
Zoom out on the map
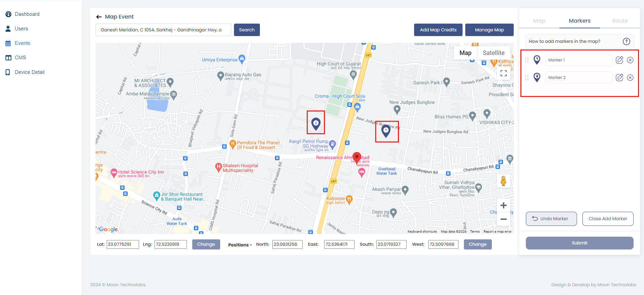pos(504,219)
